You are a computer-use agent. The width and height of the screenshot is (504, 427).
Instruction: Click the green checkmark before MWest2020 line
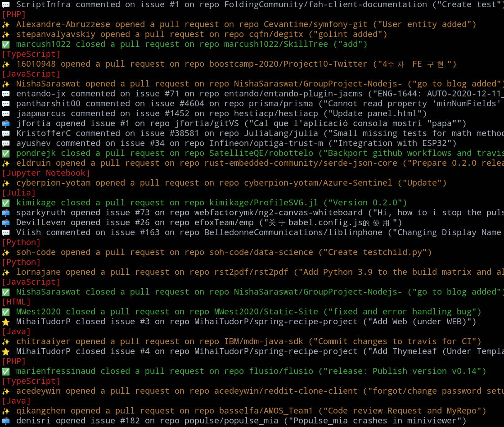[x=6, y=312]
